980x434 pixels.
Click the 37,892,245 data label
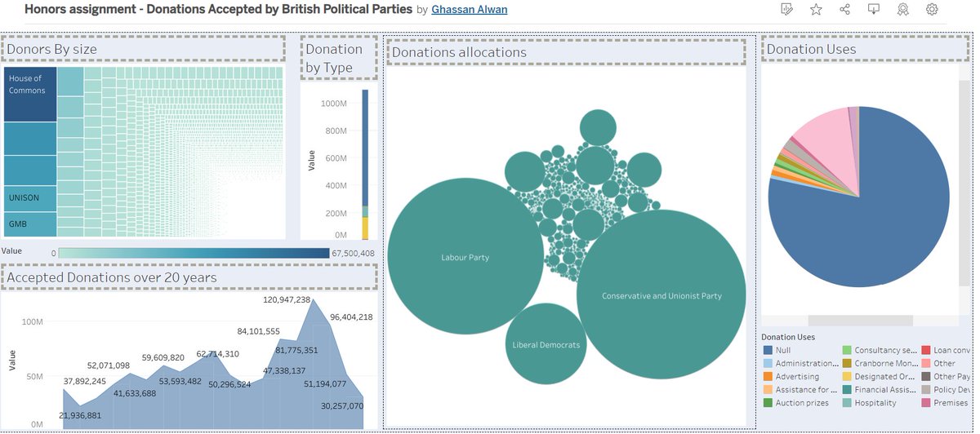pyautogui.click(x=85, y=381)
